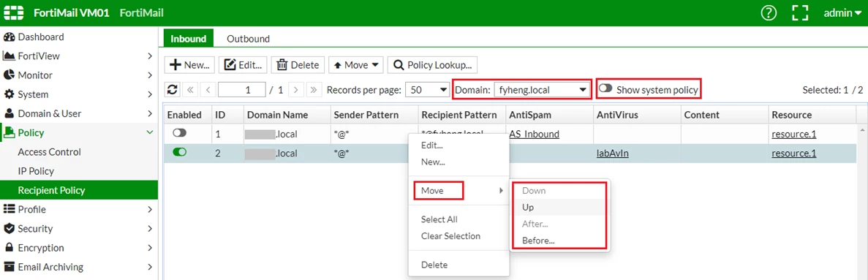This screenshot has height=280, width=868.
Task: Disable policy ID 2 toggle
Action: pos(180,152)
